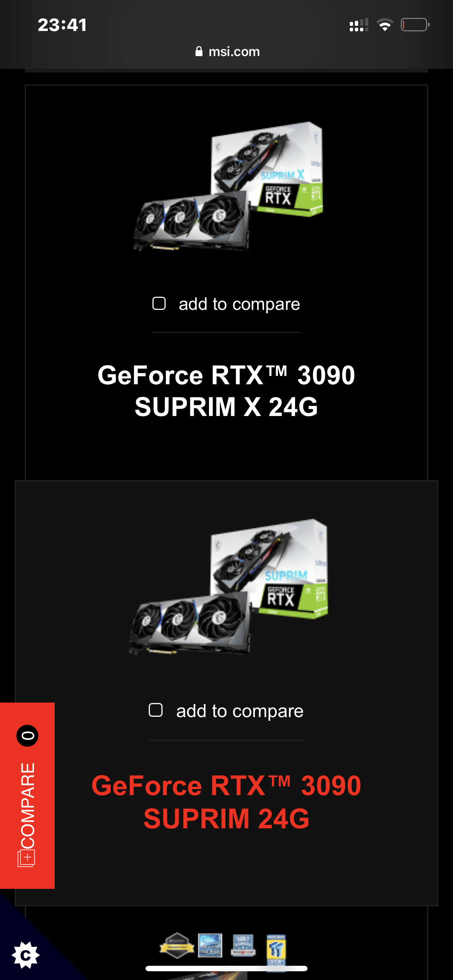Tap the compare count badge showing 0

click(x=27, y=735)
